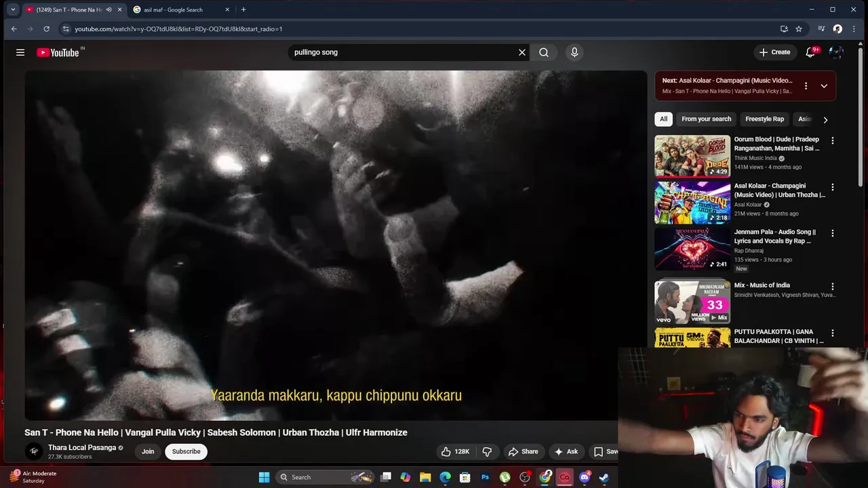Open Mix - Music of India thumbnail
The image size is (868, 488).
click(692, 302)
